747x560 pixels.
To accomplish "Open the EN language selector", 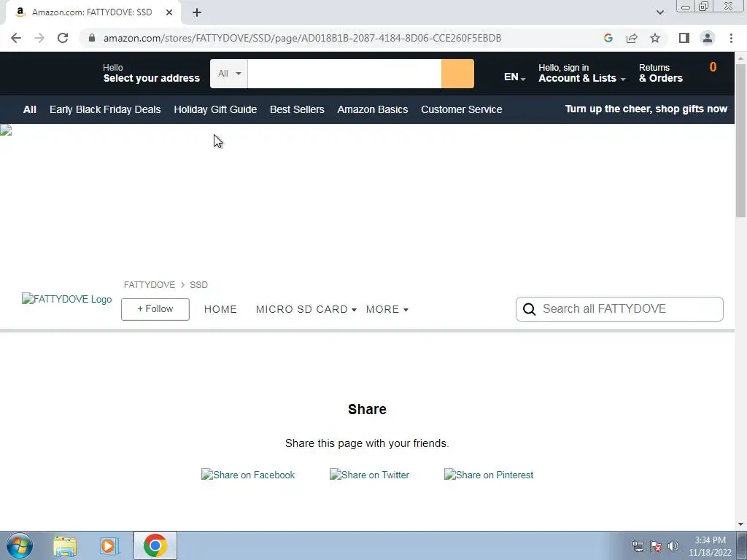I will [x=514, y=77].
